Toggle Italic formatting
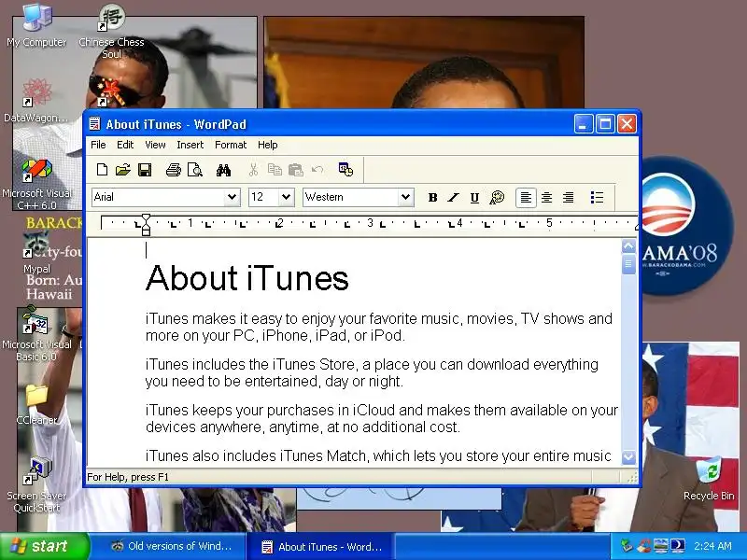 coord(454,197)
